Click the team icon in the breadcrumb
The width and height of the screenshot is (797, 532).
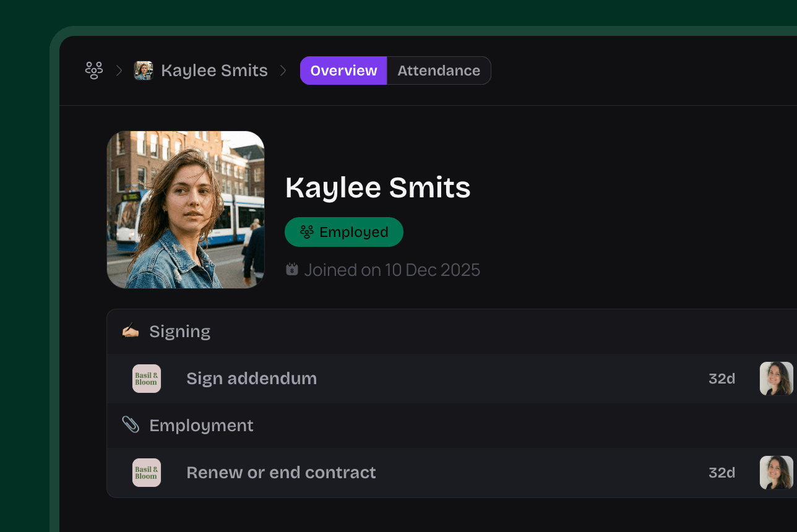click(x=93, y=71)
